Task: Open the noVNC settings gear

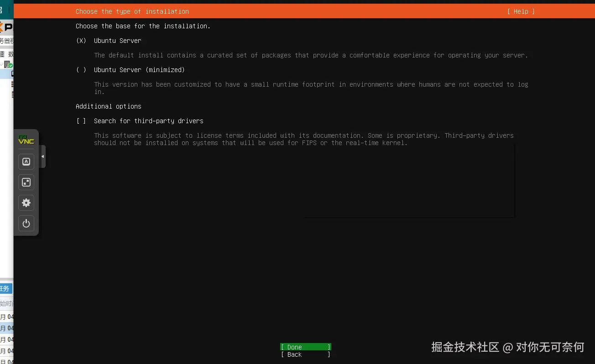Action: tap(26, 203)
